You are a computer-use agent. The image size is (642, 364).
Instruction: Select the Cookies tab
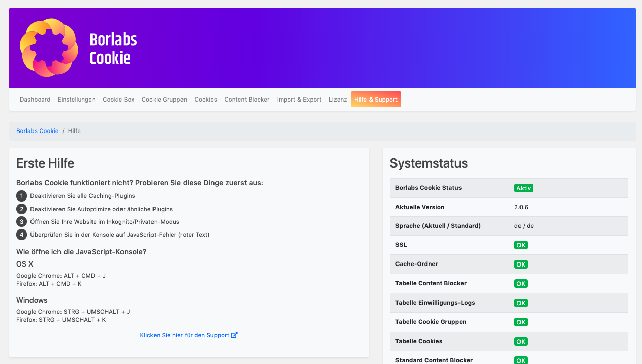click(205, 100)
